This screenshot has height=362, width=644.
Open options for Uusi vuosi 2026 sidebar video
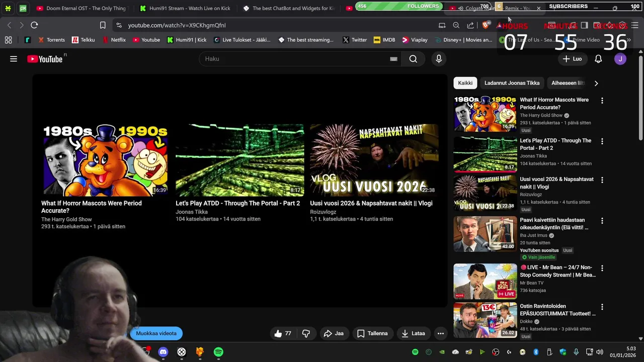pos(602,180)
